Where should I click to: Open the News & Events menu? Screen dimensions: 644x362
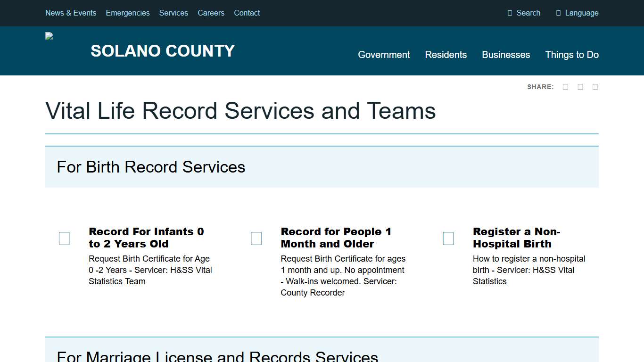71,13
